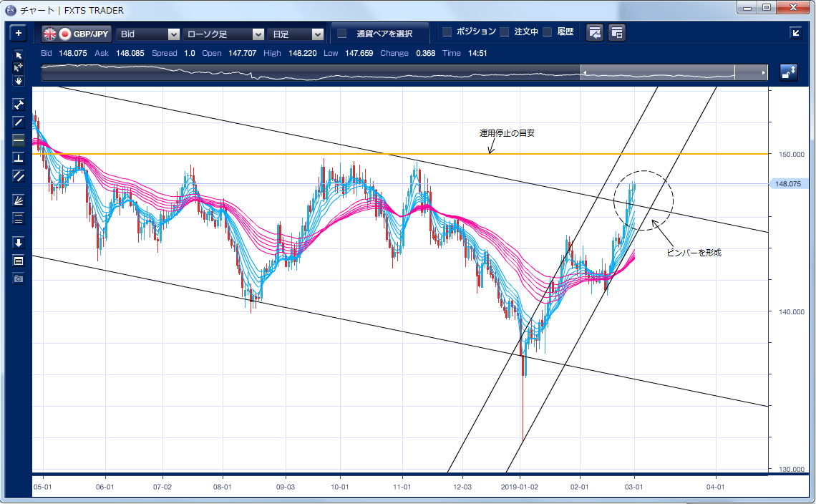Toggle the vertical scale lock icon
816x504 pixels.
pyautogui.click(x=789, y=72)
